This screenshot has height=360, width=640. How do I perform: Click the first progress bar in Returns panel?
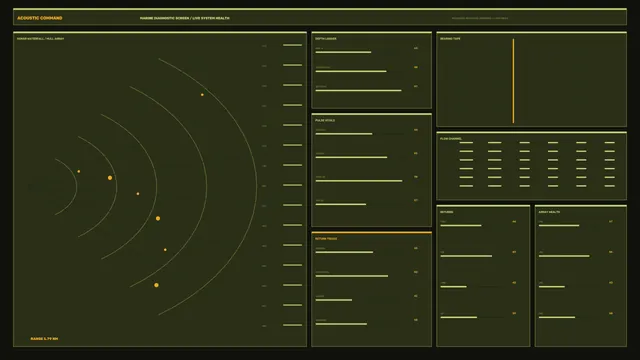[461, 225]
